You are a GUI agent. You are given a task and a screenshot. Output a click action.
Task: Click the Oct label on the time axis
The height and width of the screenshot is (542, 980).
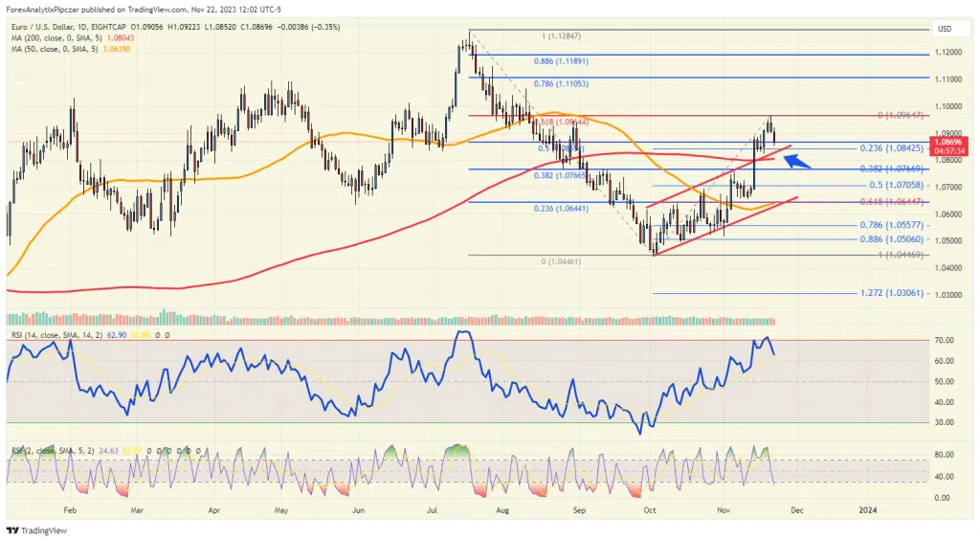pyautogui.click(x=650, y=510)
